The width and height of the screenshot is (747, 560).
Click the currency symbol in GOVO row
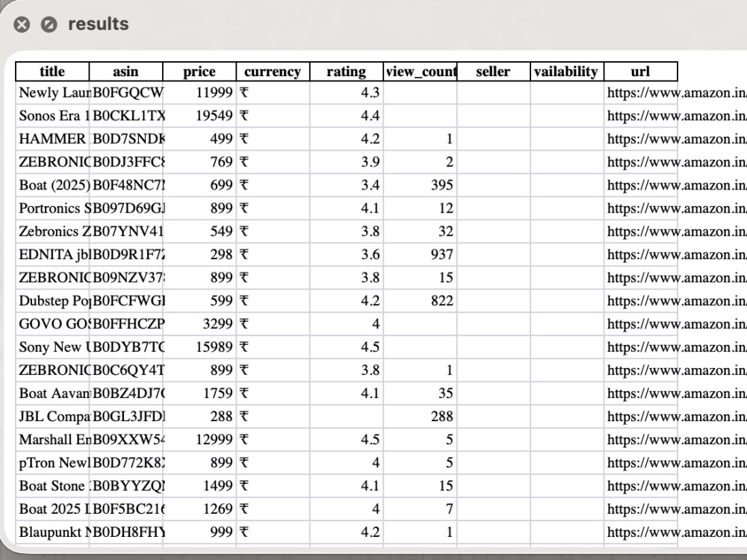pyautogui.click(x=244, y=324)
